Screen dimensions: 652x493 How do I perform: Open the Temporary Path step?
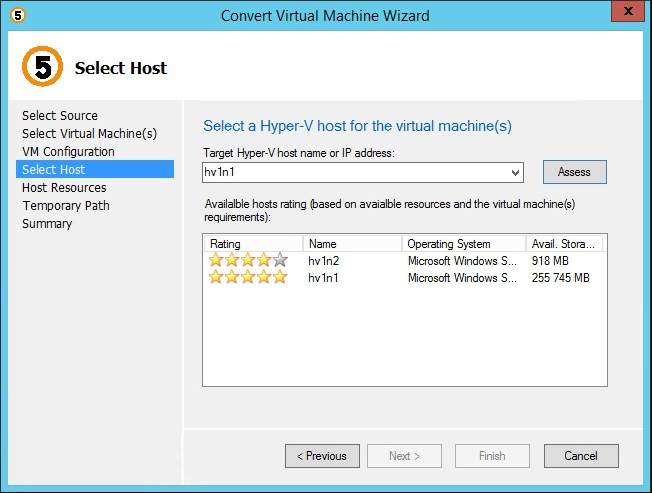coord(66,206)
